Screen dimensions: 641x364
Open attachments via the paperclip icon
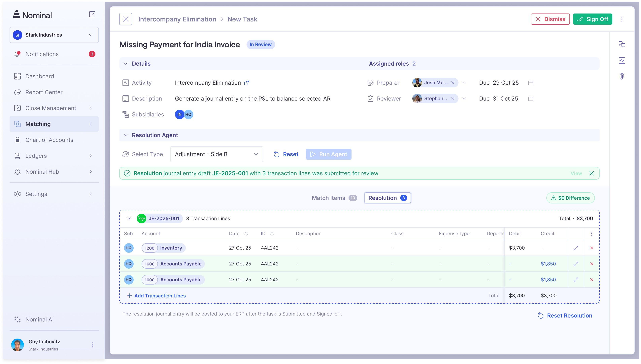(622, 76)
